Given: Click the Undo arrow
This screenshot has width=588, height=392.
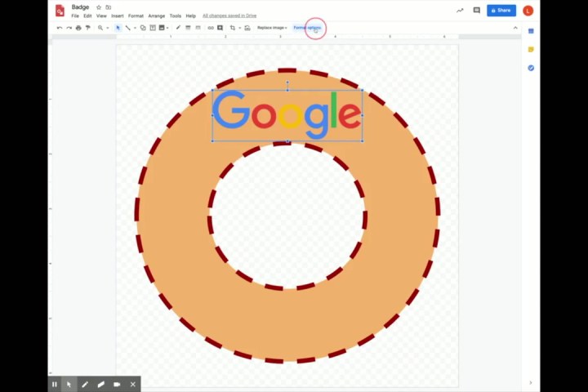Looking at the screenshot, I should coord(60,28).
